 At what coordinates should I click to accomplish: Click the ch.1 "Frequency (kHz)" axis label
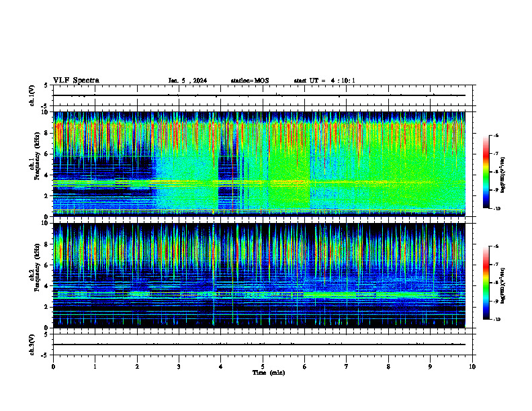pos(38,156)
